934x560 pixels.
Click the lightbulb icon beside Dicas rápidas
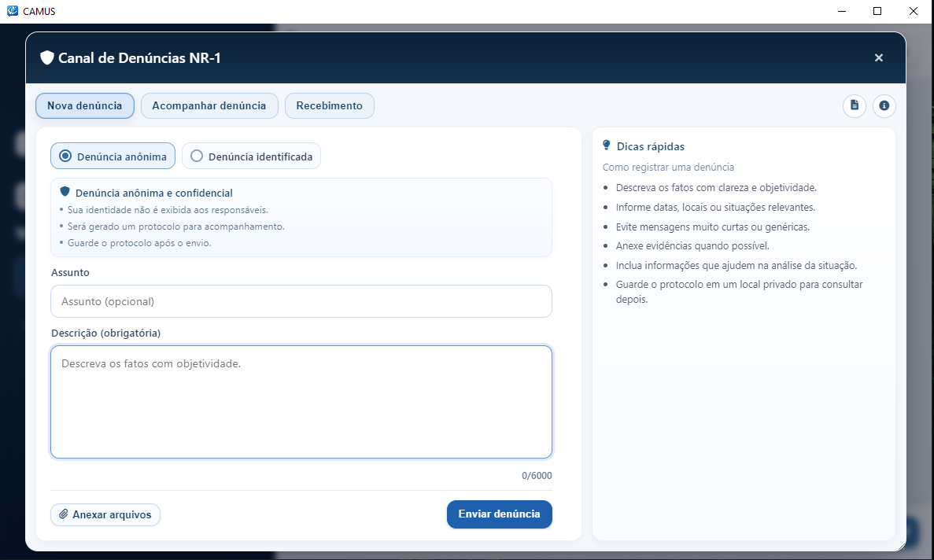click(x=607, y=146)
